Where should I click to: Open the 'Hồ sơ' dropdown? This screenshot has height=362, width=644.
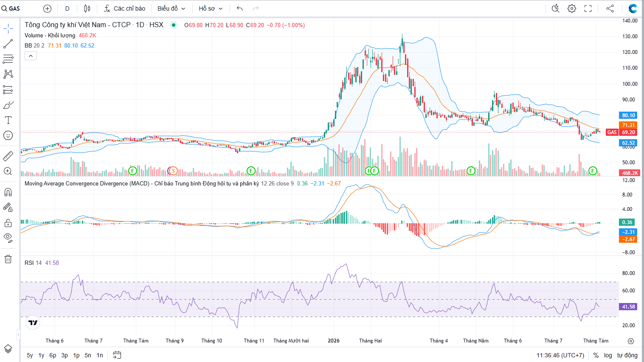[x=211, y=8]
